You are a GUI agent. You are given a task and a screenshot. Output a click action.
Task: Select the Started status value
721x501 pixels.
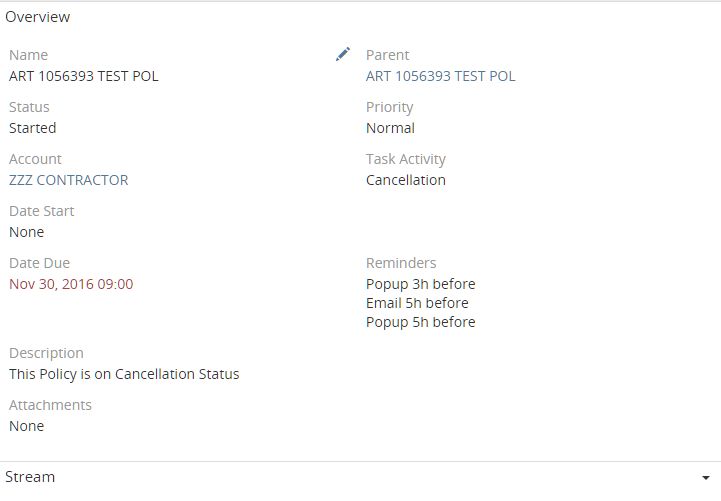(32, 128)
